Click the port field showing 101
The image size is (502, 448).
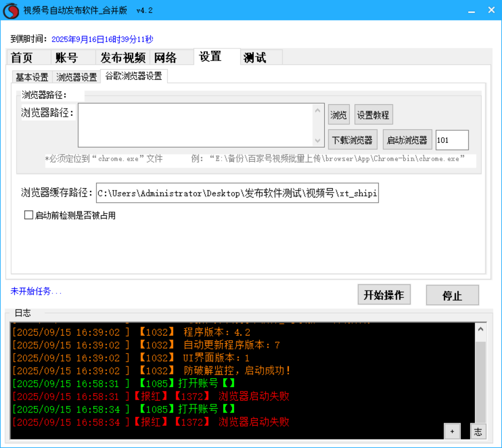pyautogui.click(x=451, y=140)
